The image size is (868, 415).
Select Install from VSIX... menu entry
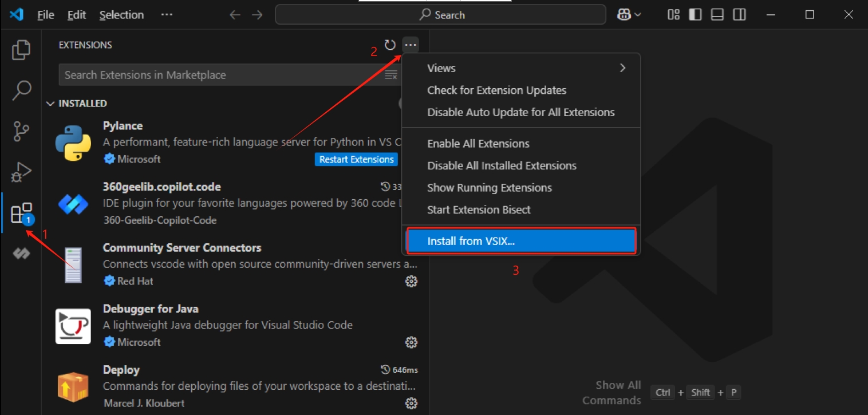tap(521, 241)
